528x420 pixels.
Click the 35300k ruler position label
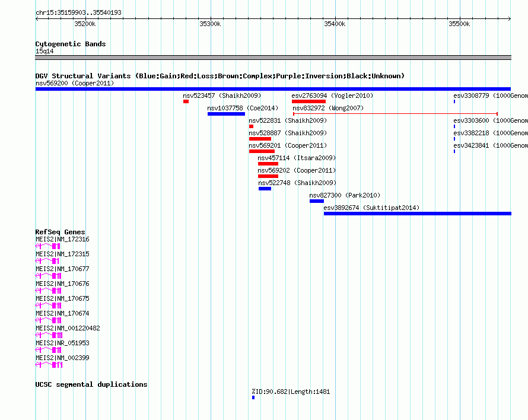coord(210,24)
